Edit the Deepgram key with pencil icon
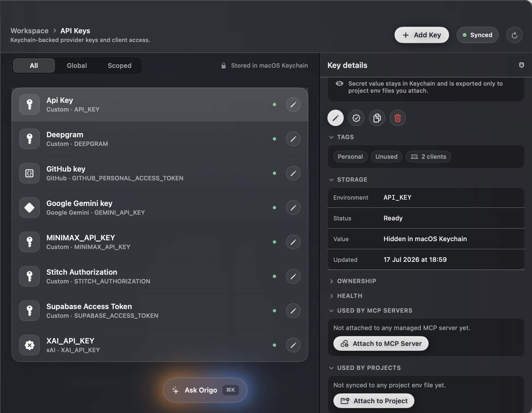 tap(293, 139)
